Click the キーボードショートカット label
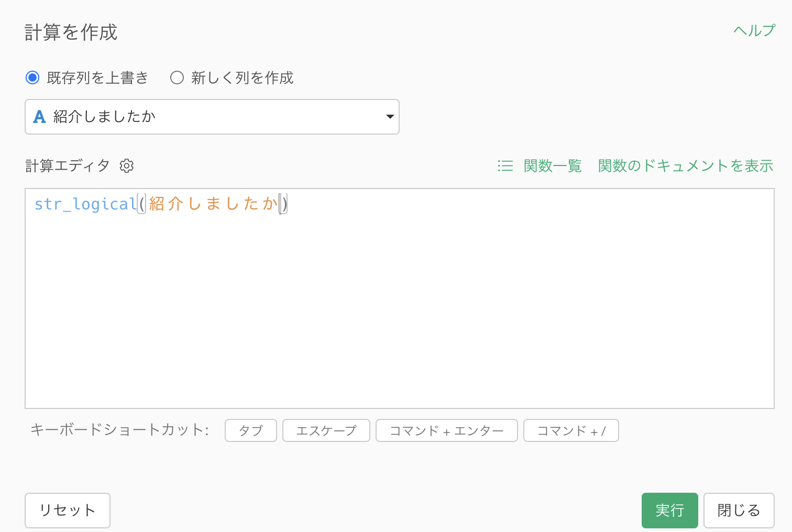792x532 pixels. pos(120,430)
